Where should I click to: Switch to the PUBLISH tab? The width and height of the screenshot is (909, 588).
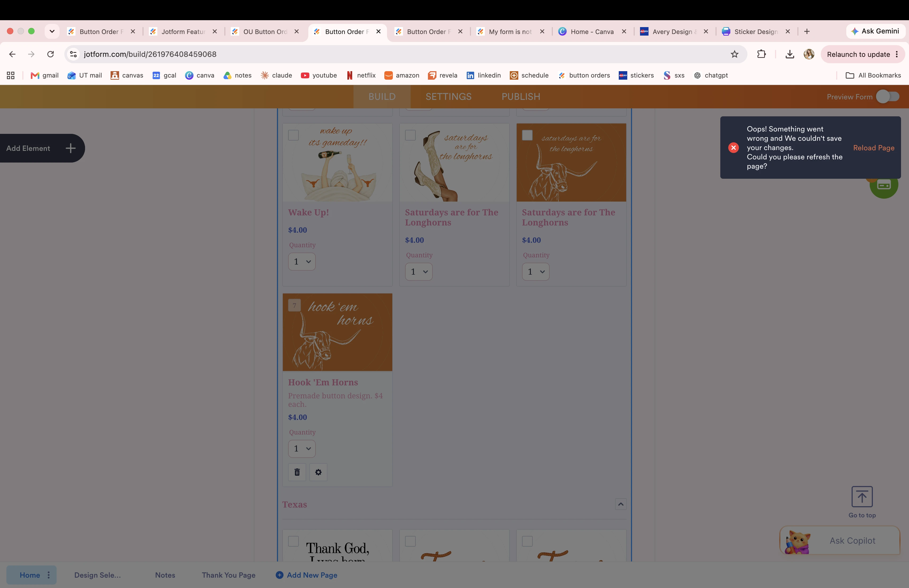click(x=521, y=97)
